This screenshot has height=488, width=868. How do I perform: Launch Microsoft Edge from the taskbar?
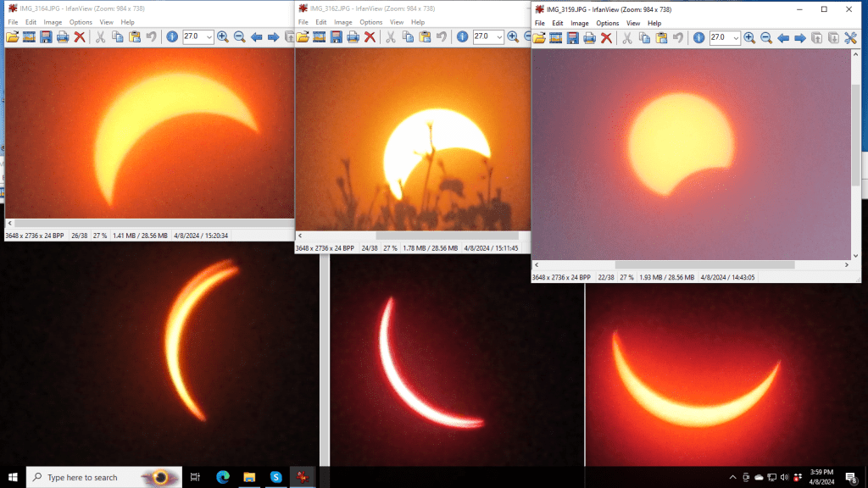(x=223, y=477)
